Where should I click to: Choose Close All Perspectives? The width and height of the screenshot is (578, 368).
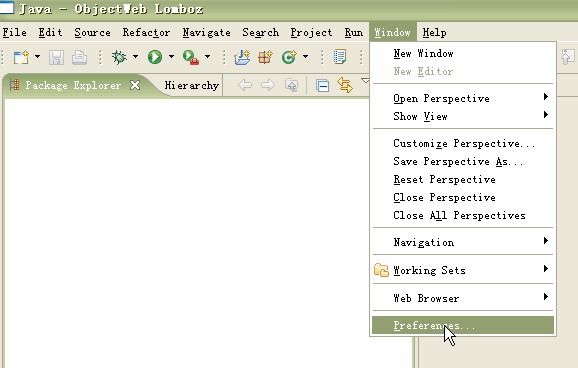(463, 216)
